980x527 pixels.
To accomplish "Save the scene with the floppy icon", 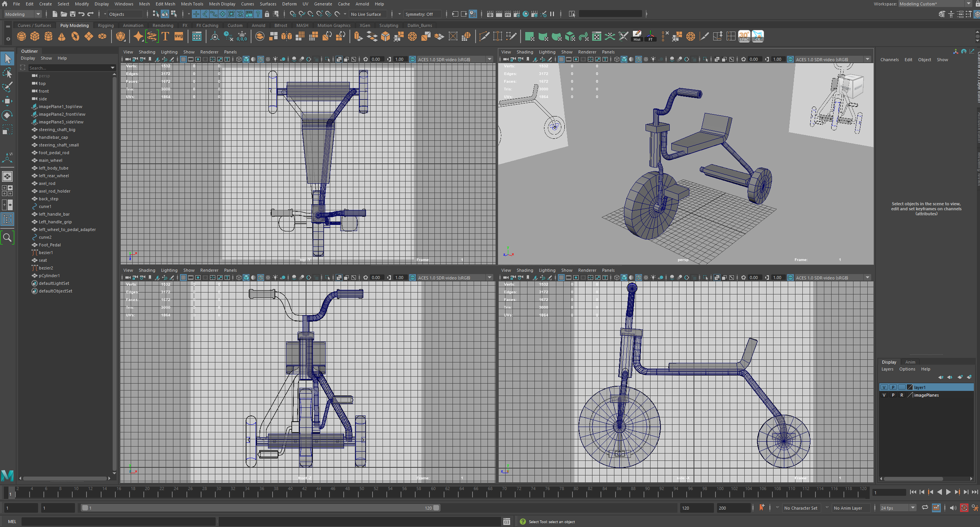I will 73,14.
